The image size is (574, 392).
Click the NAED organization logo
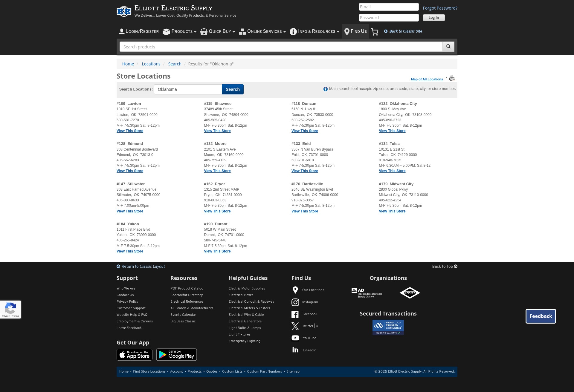[410, 293]
